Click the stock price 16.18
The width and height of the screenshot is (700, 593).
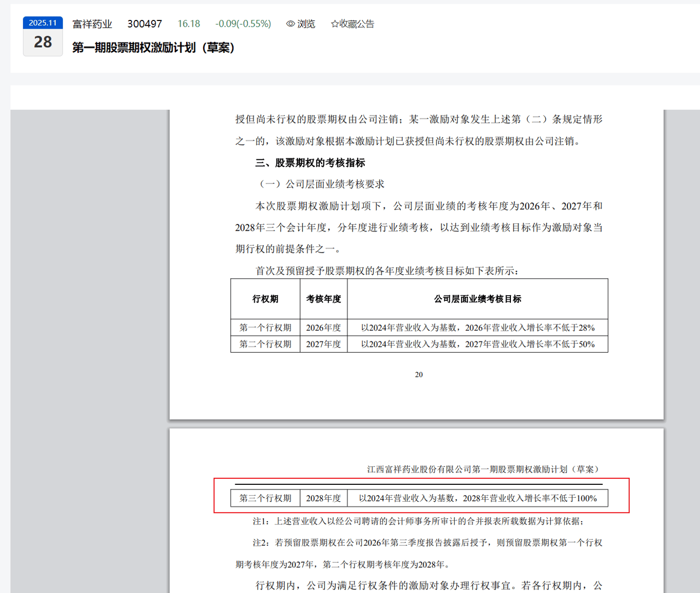pos(189,24)
